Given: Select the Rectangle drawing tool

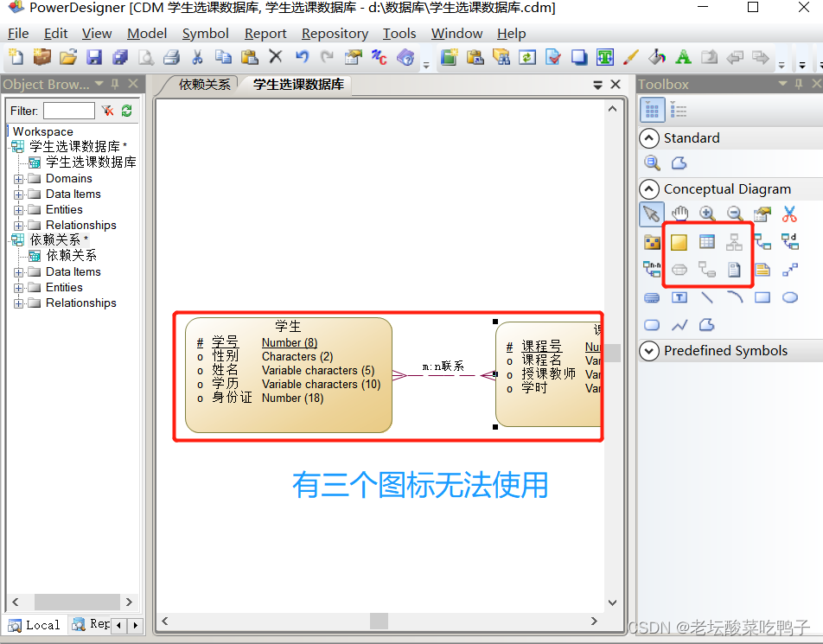Looking at the screenshot, I should [x=762, y=297].
